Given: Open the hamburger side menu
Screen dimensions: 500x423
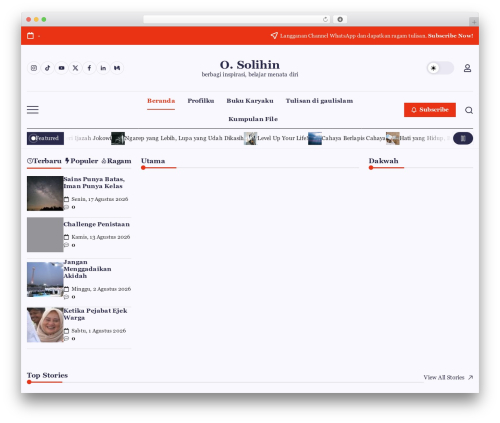Looking at the screenshot, I should click(33, 110).
